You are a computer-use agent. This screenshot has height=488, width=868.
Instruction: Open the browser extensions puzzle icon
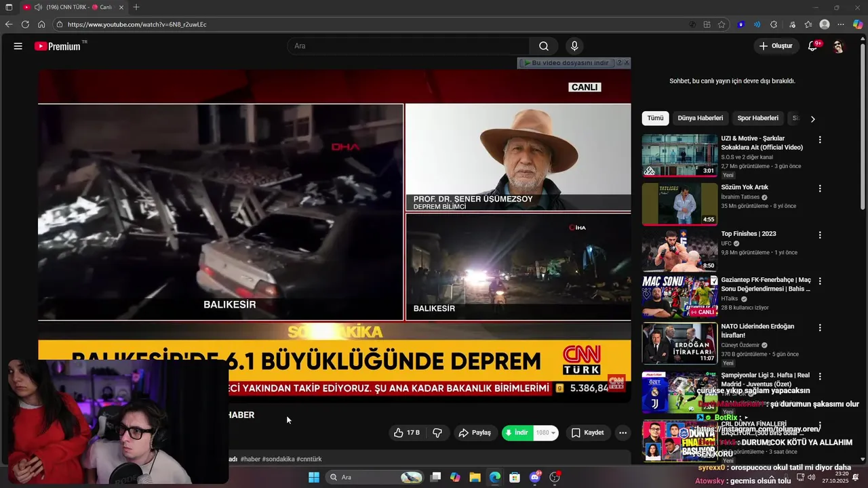(x=774, y=24)
